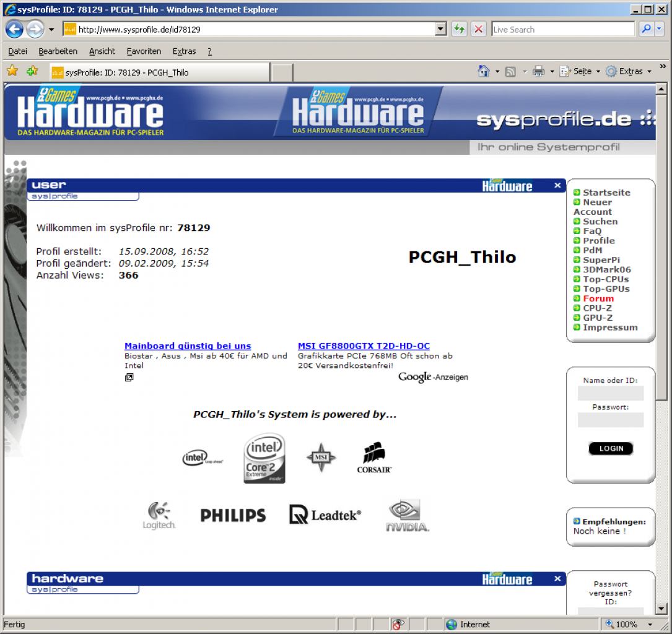Click the MSI star logo
The image size is (672, 634).
coord(321,458)
